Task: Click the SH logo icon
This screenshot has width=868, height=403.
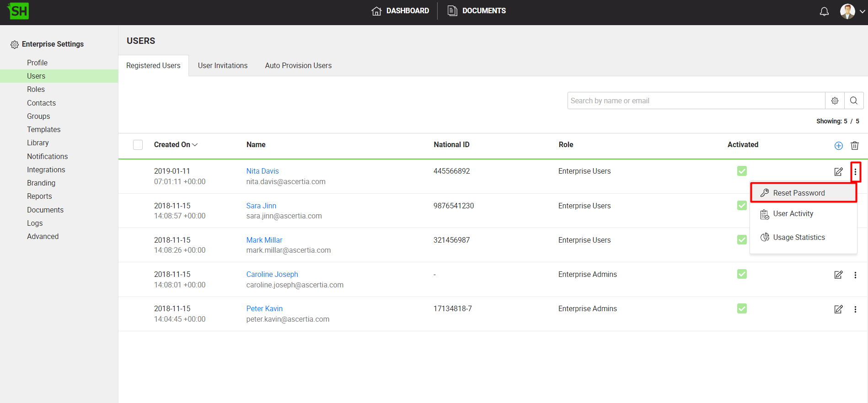Action: click(x=19, y=11)
